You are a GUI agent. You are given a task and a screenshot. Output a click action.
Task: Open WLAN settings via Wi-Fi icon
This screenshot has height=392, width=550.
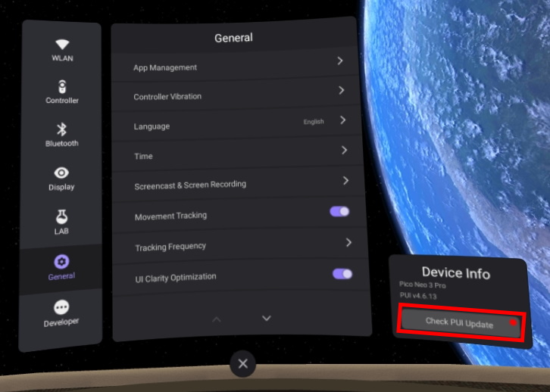pyautogui.click(x=62, y=44)
